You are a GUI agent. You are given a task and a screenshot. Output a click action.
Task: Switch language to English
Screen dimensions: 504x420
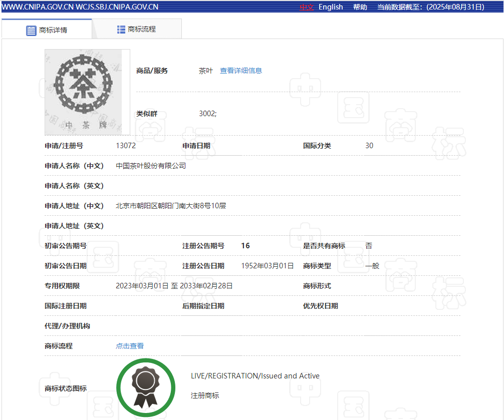(331, 7)
